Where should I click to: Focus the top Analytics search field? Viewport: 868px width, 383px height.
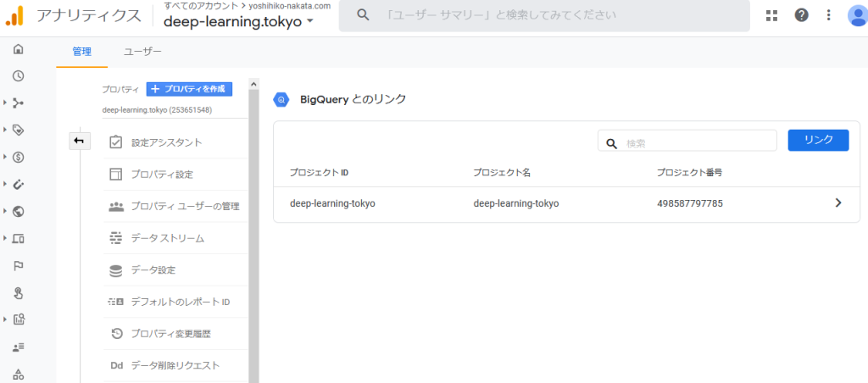click(x=544, y=15)
